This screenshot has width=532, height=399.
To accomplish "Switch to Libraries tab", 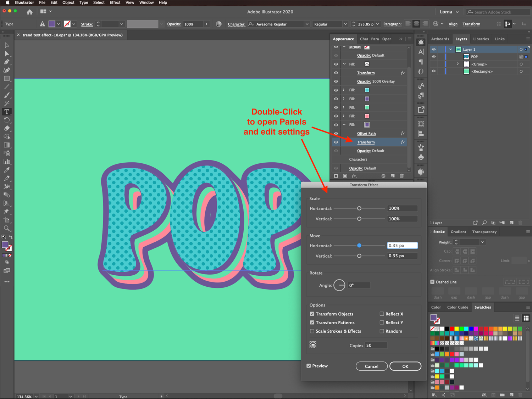I will pyautogui.click(x=481, y=39).
